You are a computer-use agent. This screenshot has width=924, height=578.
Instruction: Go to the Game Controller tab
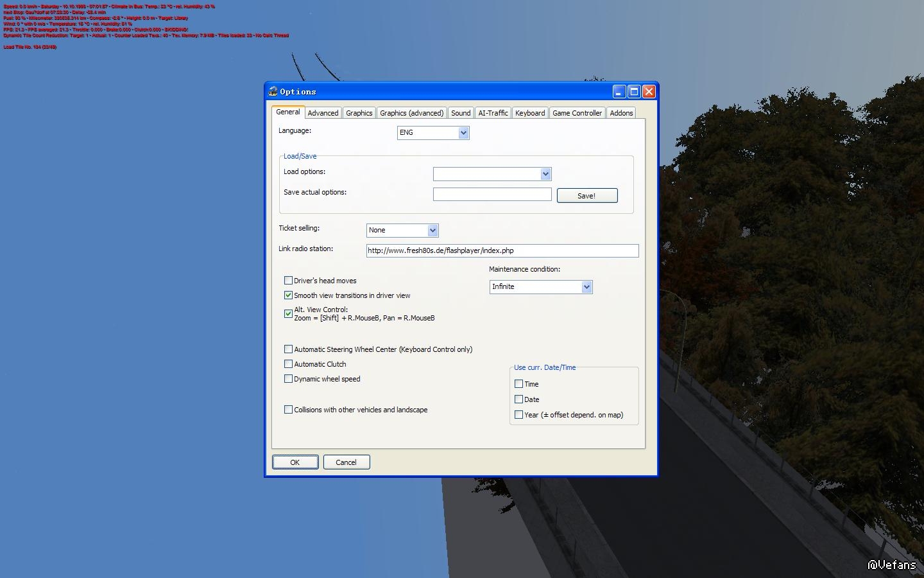coord(577,113)
